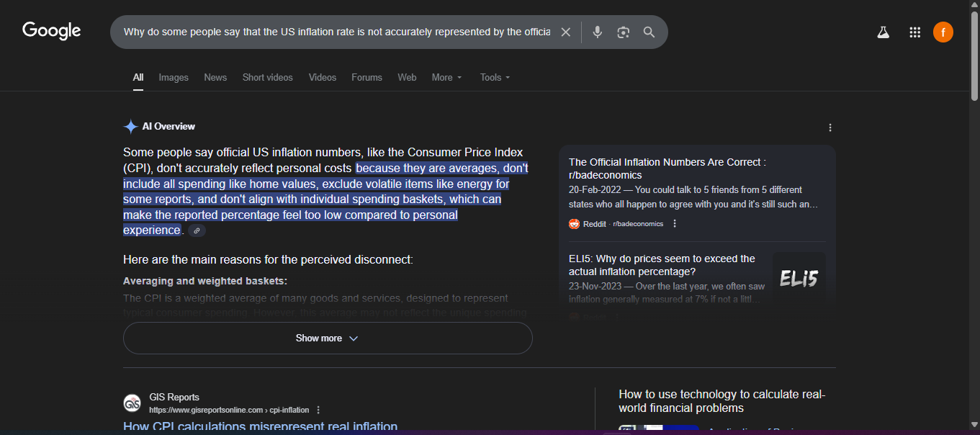Click the GIS Reports site name
The image size is (980, 435).
[174, 398]
